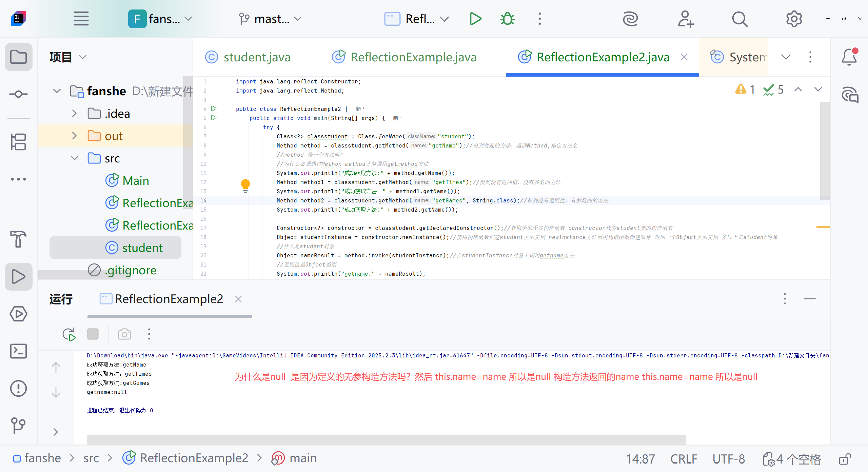Open the Problems tool window

pos(18,388)
